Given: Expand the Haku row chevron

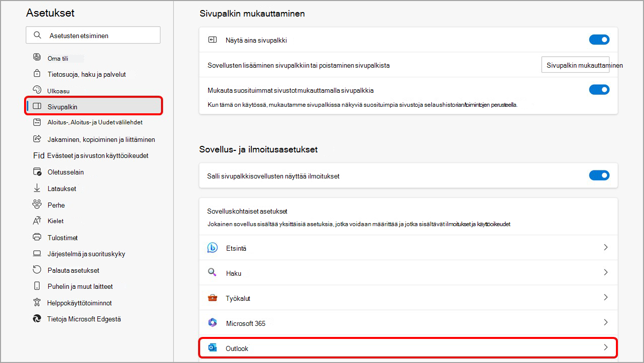Looking at the screenshot, I should tap(606, 272).
